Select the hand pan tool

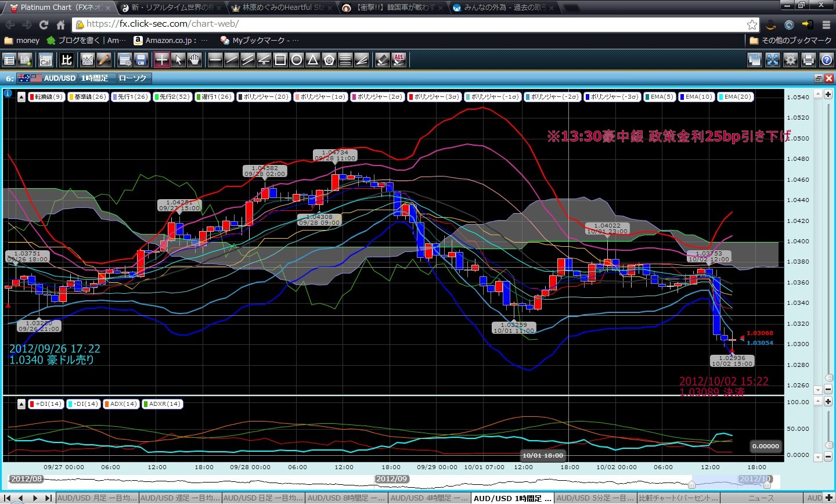click(x=194, y=60)
